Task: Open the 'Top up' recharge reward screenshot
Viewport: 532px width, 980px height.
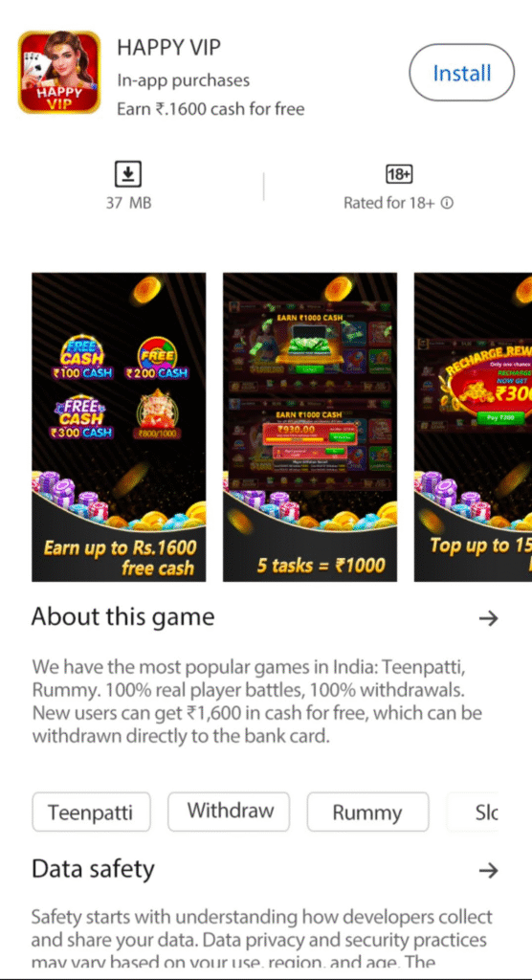Action: (x=474, y=427)
